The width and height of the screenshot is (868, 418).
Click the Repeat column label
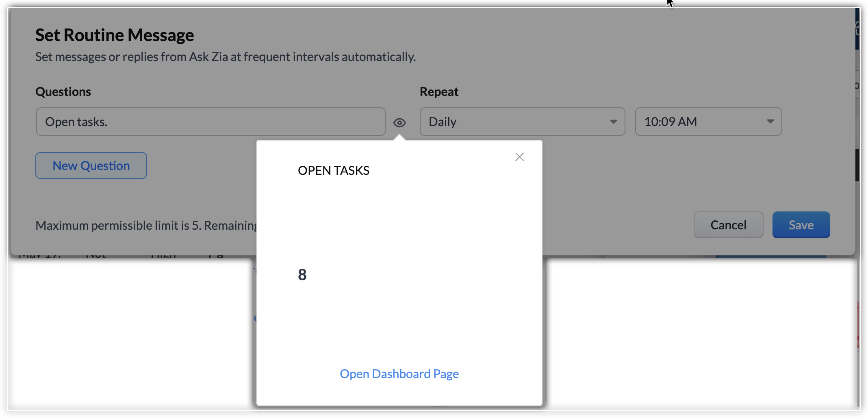point(439,91)
